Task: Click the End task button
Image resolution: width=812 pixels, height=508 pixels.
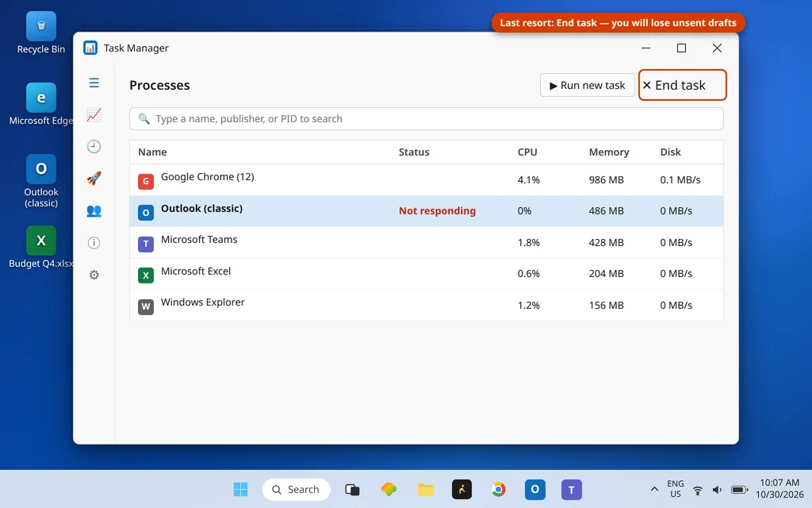Action: 683,85
